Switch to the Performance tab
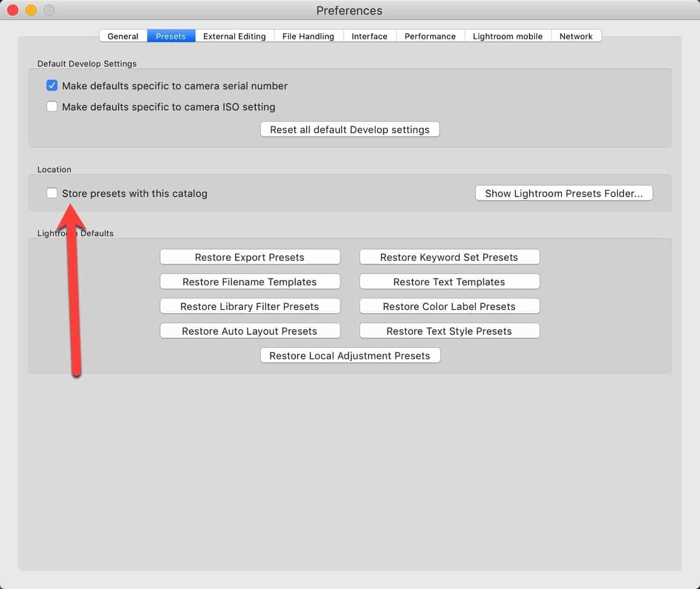 [x=430, y=36]
